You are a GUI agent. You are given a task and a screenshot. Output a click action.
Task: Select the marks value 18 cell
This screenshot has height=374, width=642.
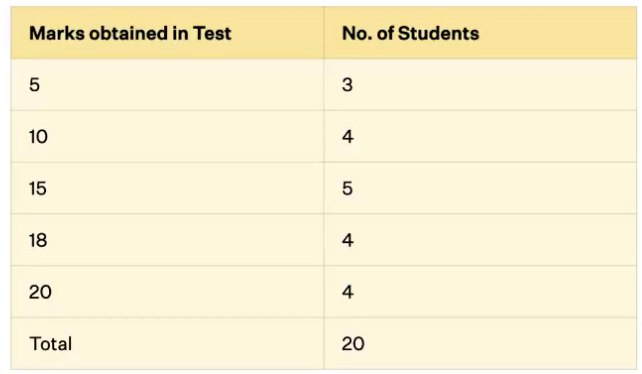coord(167,240)
